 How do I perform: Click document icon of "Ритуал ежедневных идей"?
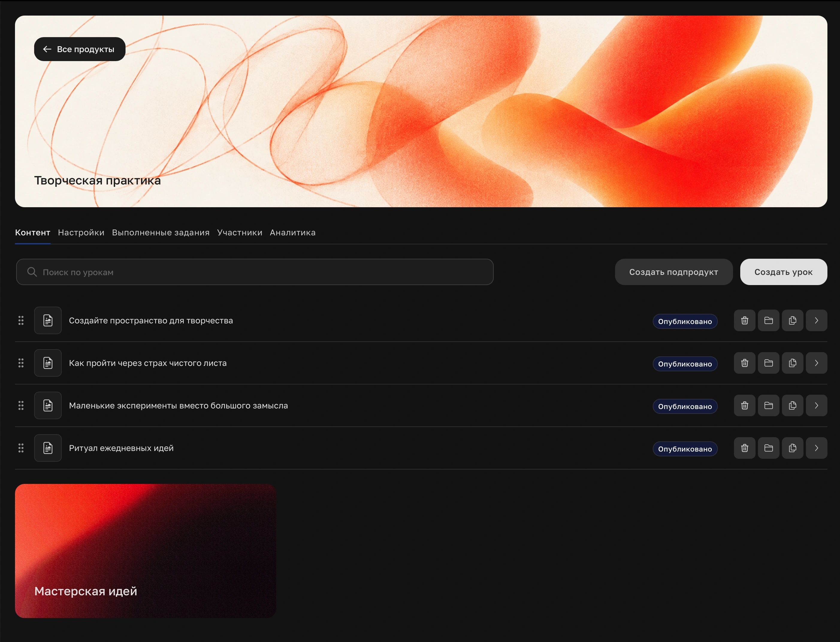[48, 447]
